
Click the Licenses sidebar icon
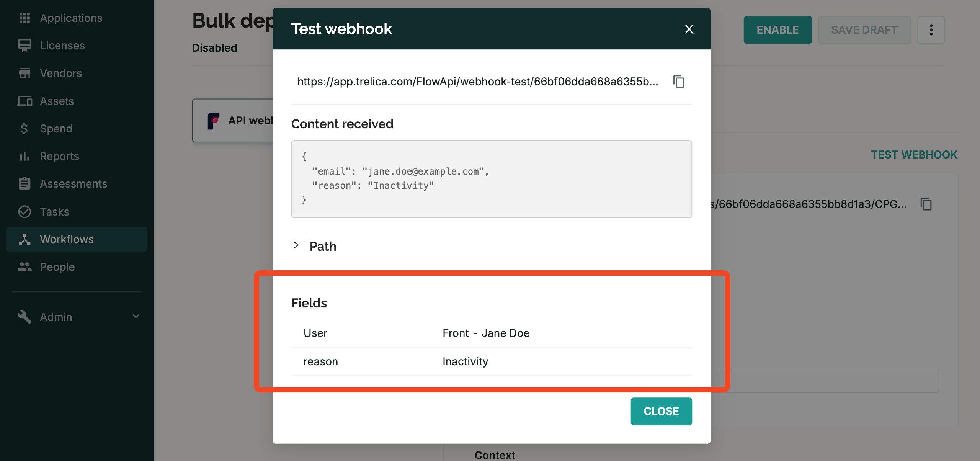24,46
